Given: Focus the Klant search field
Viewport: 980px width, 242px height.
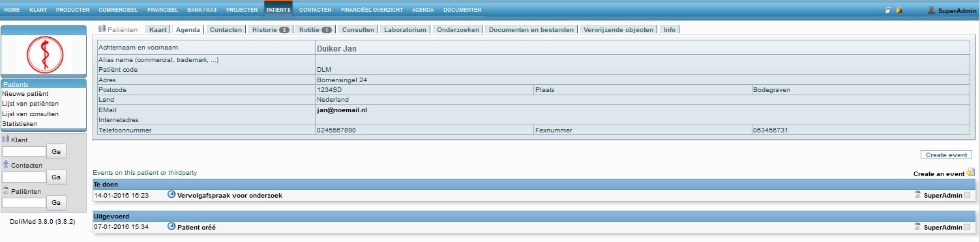Looking at the screenshot, I should 24,151.
